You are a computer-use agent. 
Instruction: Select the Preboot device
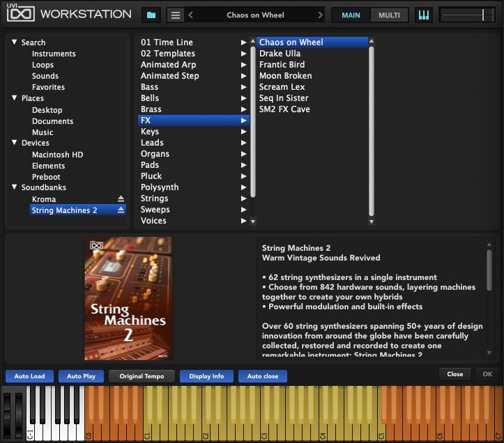(x=46, y=177)
